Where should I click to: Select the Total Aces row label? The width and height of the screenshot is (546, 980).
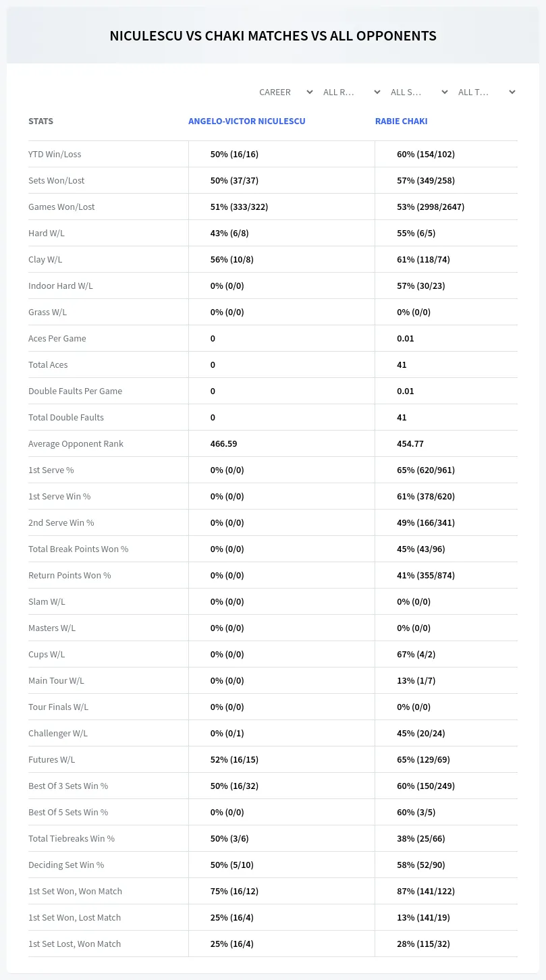click(x=48, y=364)
